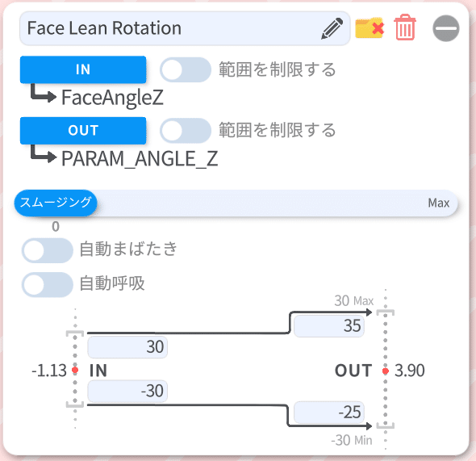Click the blue IN button
Viewport: 476px width, 461px height.
point(83,69)
